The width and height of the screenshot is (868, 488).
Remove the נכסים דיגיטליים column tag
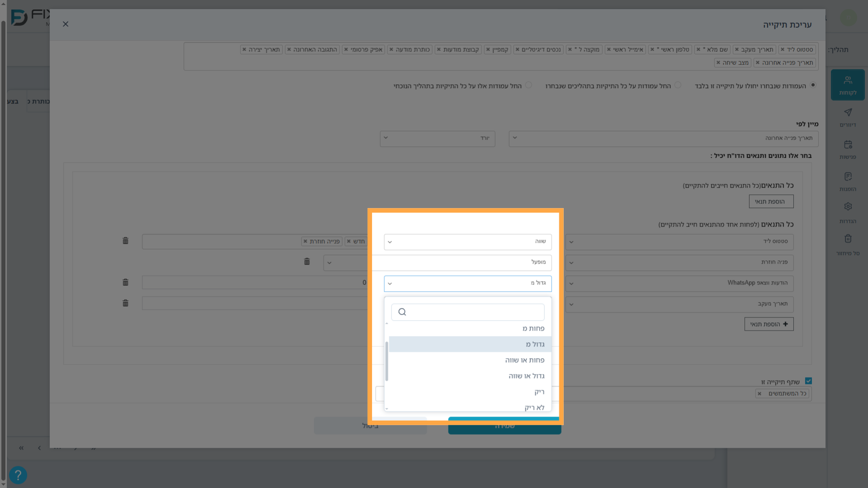point(518,50)
